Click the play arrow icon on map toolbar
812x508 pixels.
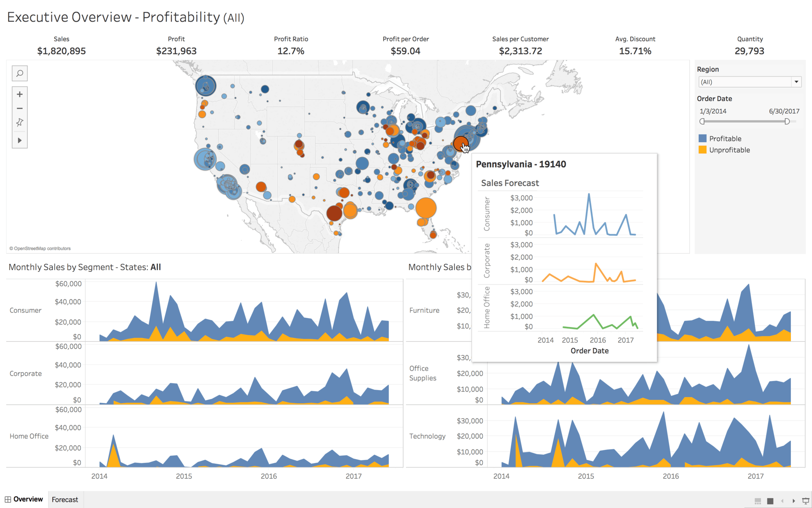pyautogui.click(x=21, y=141)
